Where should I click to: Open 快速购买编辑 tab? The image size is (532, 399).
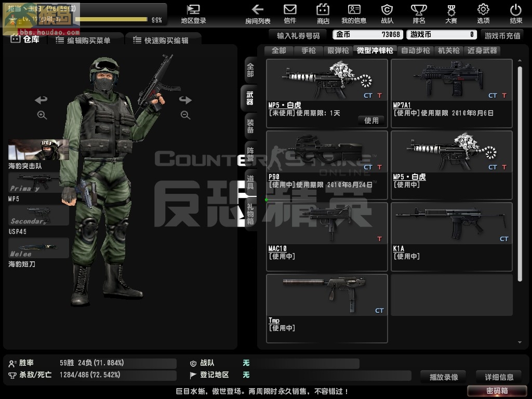click(163, 41)
